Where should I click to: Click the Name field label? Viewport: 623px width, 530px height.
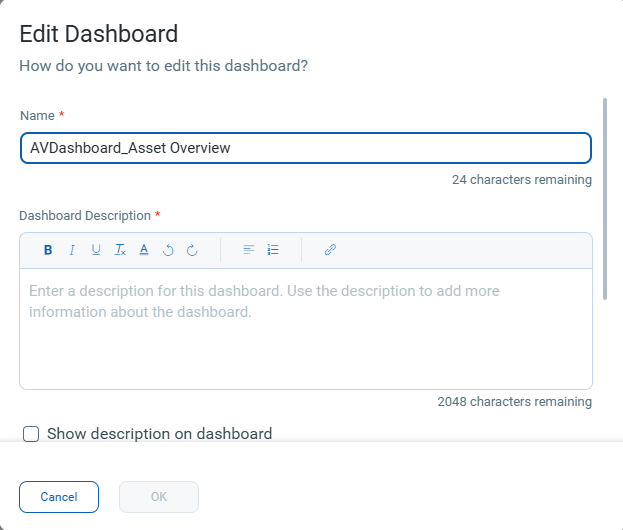click(37, 116)
